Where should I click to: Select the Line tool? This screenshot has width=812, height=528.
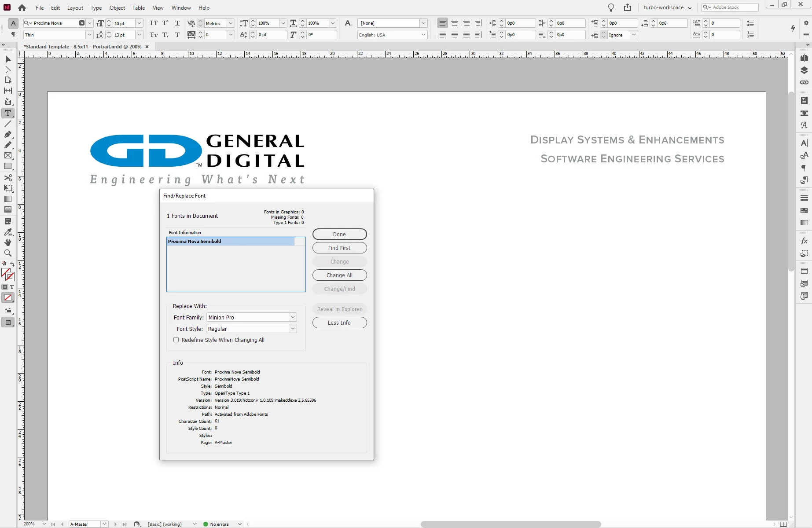pyautogui.click(x=8, y=124)
